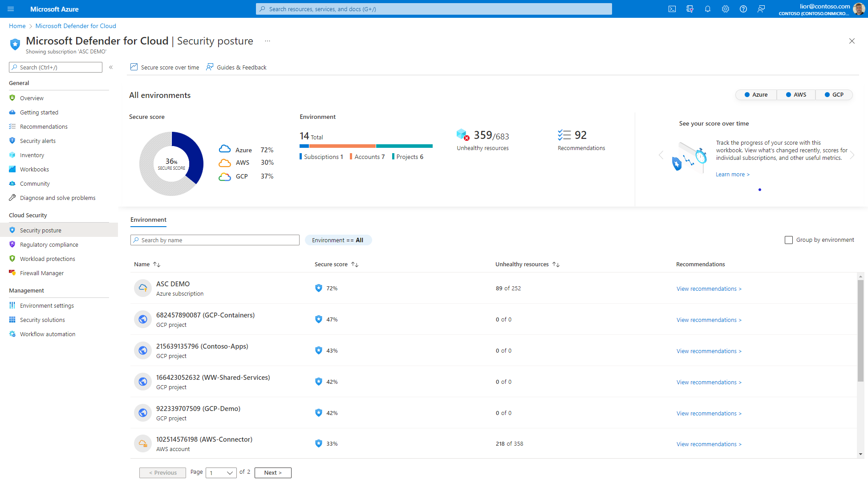
Task: Click the blue Subscriptions segment of the environment bar
Action: pyautogui.click(x=304, y=146)
